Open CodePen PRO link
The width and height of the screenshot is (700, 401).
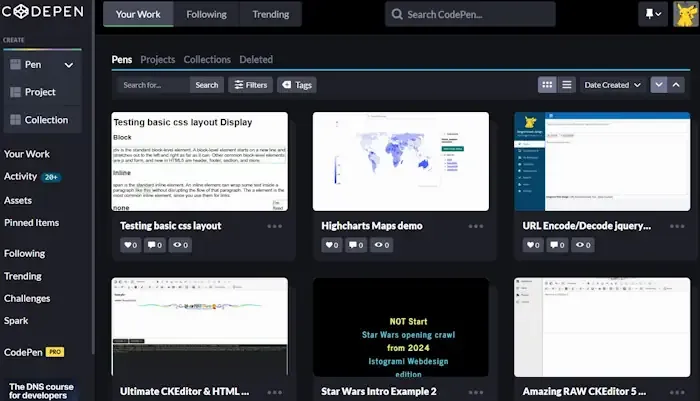[34, 352]
